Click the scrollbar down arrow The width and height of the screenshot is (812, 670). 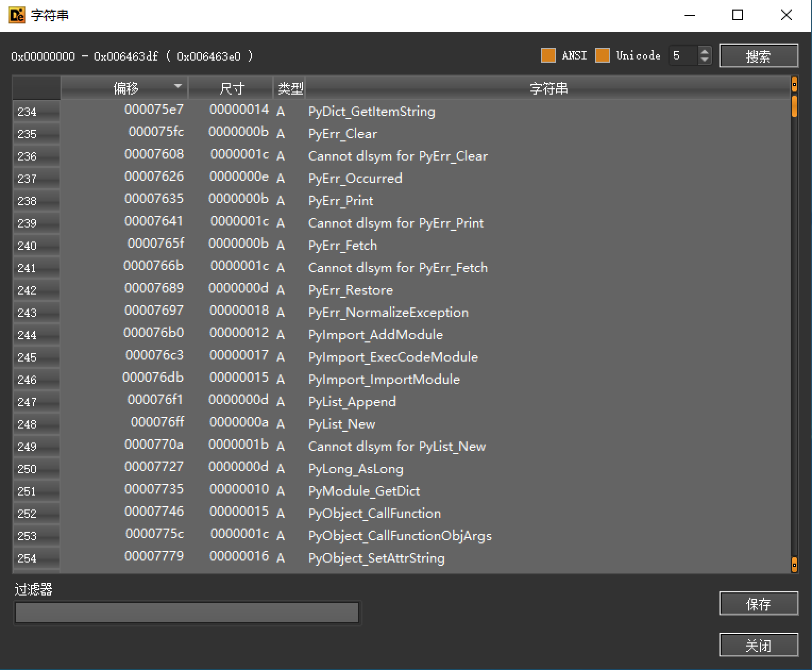794,564
